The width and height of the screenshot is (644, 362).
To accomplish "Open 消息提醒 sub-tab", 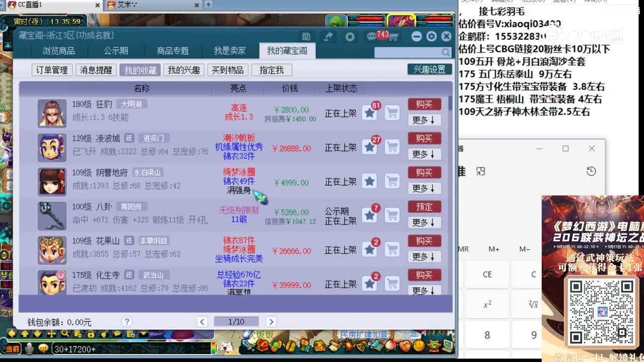I will (96, 70).
